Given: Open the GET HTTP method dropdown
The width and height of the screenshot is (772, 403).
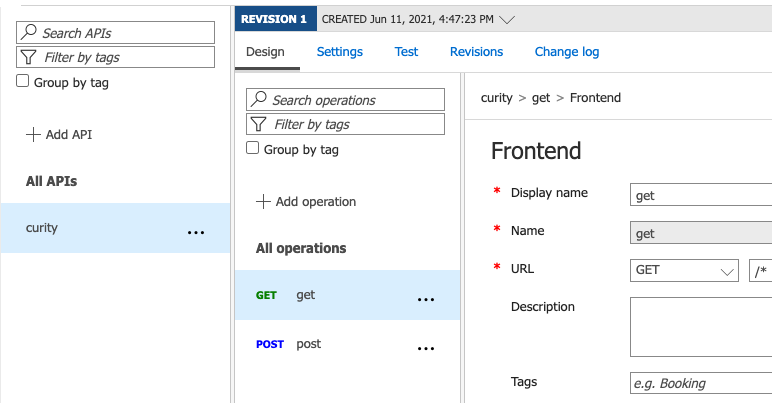Looking at the screenshot, I should [x=684, y=270].
